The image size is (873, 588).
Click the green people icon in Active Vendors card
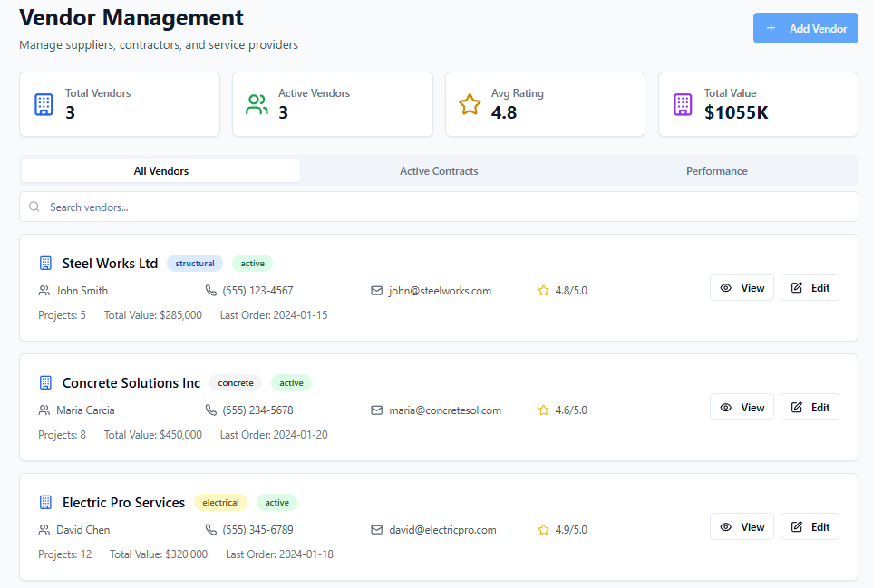[257, 104]
